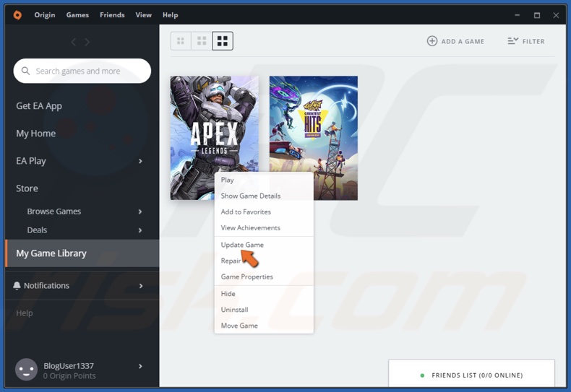Click the search magnifier icon
The image size is (571, 392).
point(25,71)
